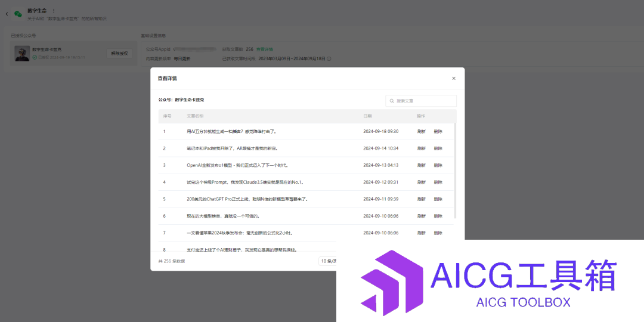Select article title 用AI五分钟就能生成一档播客
The width and height of the screenshot is (644, 322).
pos(231,131)
